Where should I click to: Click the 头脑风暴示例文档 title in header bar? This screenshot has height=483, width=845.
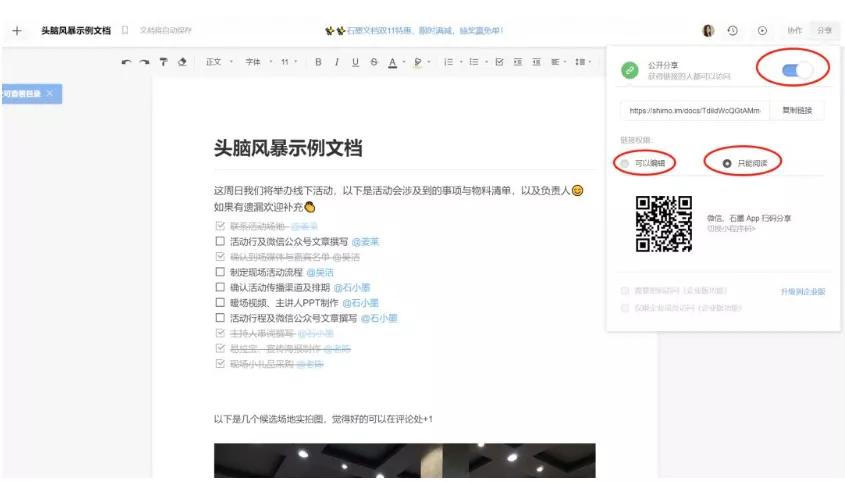[x=76, y=31]
